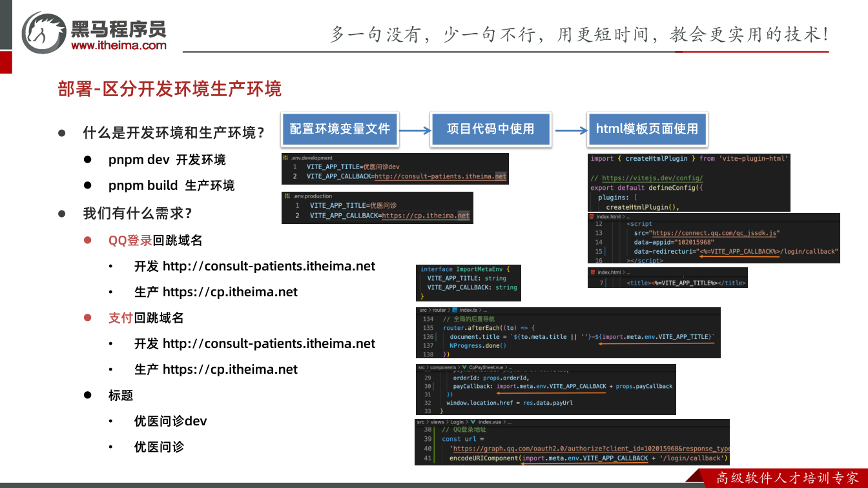
Task: Click the NProgress.done() code line
Action: (x=478, y=345)
